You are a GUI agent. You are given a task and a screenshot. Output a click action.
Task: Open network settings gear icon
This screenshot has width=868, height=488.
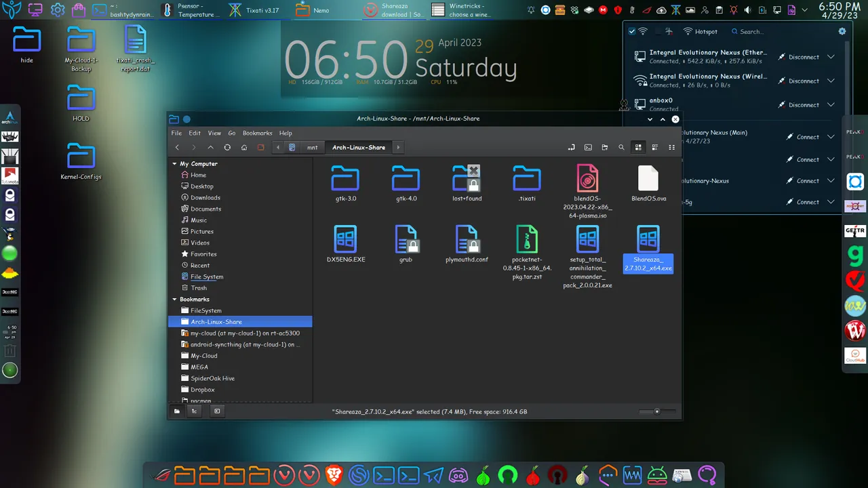[x=842, y=31]
